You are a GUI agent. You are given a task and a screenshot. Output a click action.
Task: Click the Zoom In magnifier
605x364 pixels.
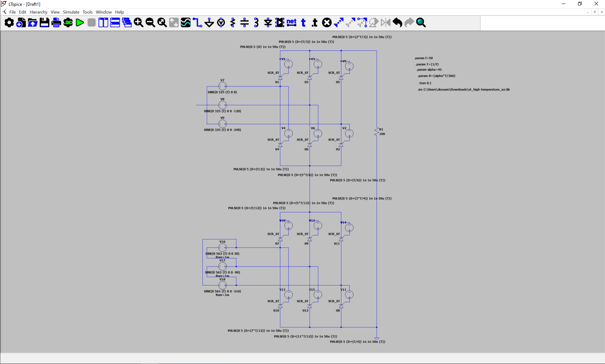tap(139, 23)
